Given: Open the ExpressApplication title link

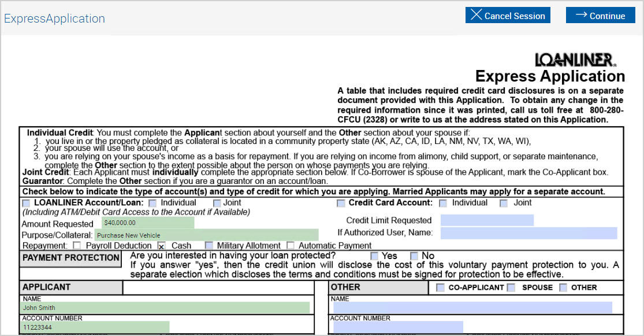Looking at the screenshot, I should coord(55,19).
